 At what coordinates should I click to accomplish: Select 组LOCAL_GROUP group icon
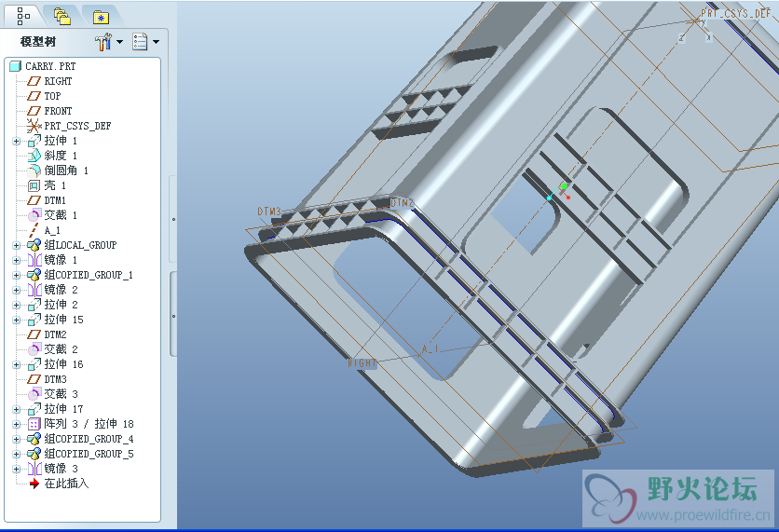[x=34, y=245]
